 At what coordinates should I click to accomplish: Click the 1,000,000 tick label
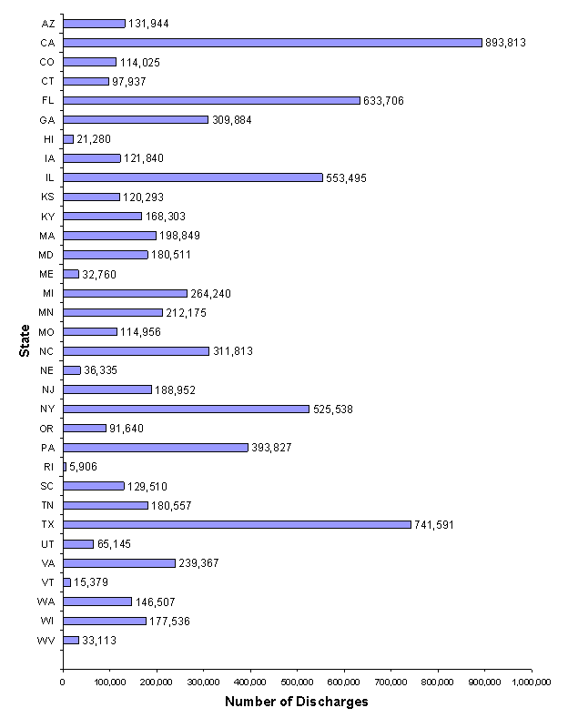pyautogui.click(x=531, y=682)
